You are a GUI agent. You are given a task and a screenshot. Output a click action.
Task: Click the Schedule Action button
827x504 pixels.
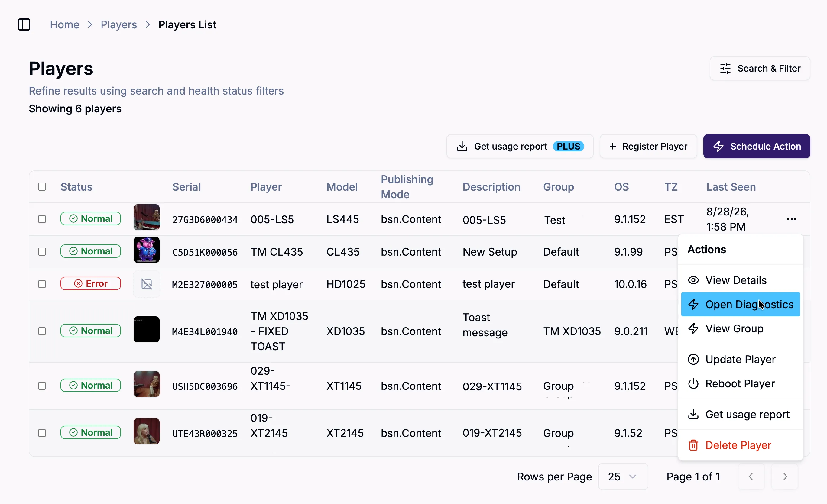pos(757,146)
